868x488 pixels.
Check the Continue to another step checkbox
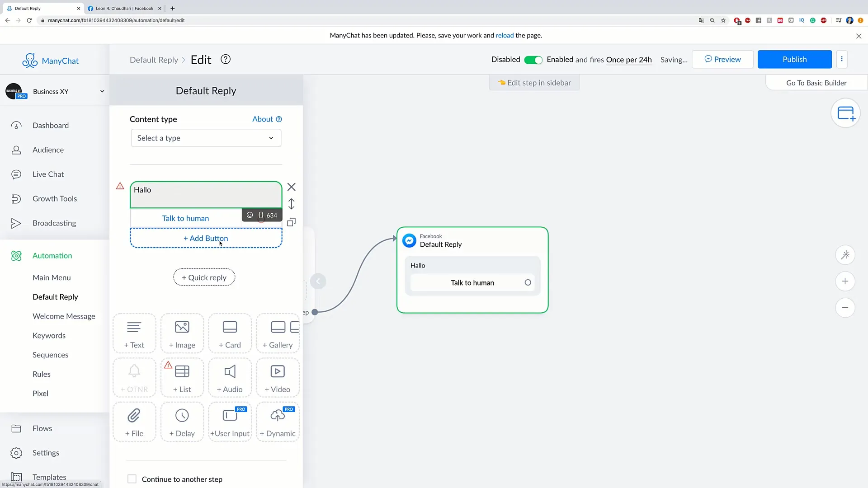point(132,479)
